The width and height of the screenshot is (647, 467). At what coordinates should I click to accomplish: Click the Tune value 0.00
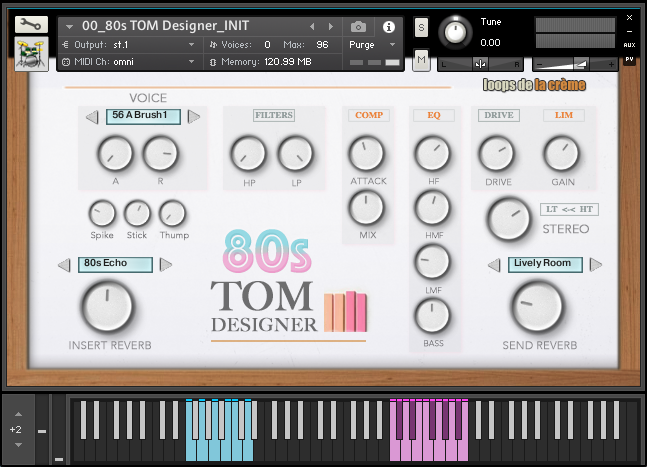[490, 42]
